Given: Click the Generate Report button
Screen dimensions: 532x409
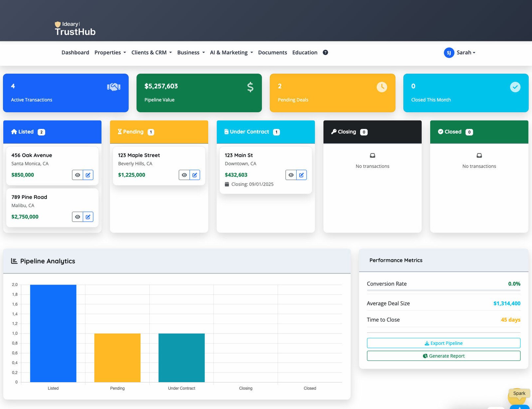Looking at the screenshot, I should (x=444, y=356).
